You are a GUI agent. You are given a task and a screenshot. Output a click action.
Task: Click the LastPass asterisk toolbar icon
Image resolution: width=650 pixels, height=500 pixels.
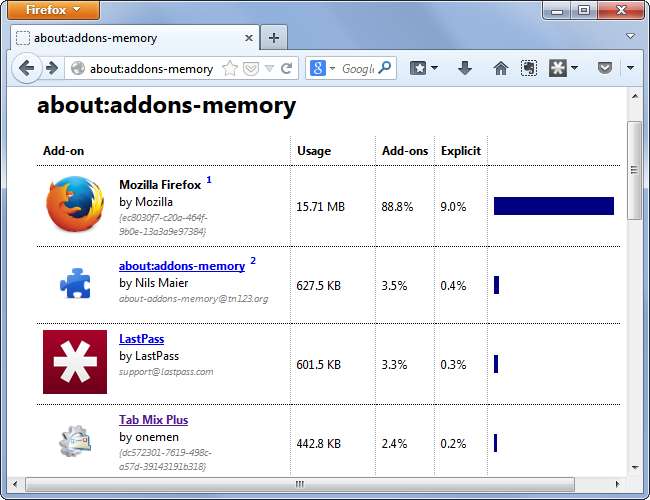[x=557, y=68]
